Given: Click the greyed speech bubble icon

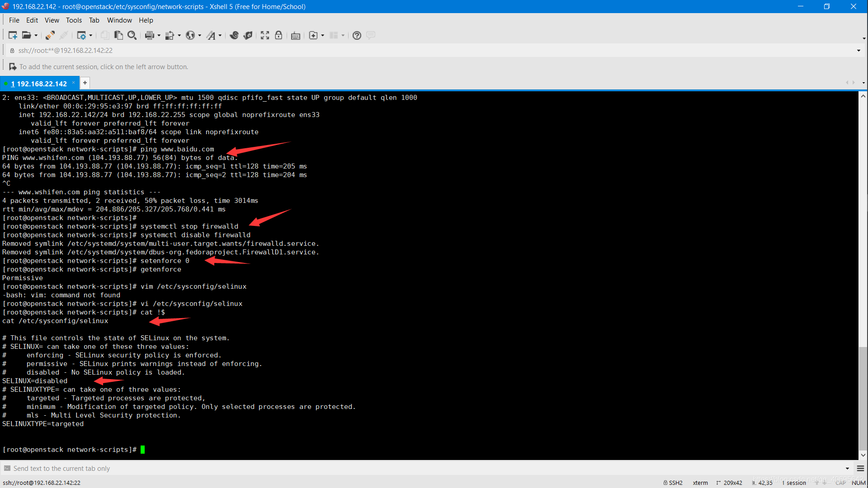Looking at the screenshot, I should [371, 35].
